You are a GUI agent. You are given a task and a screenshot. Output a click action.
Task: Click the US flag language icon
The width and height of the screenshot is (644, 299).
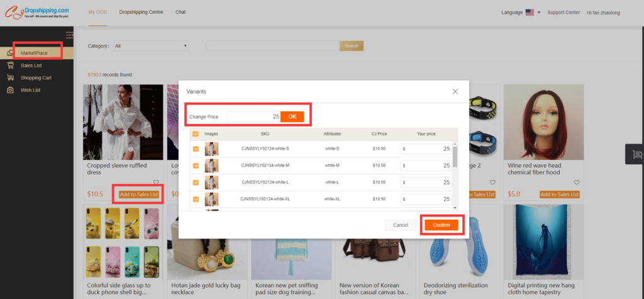coord(530,13)
